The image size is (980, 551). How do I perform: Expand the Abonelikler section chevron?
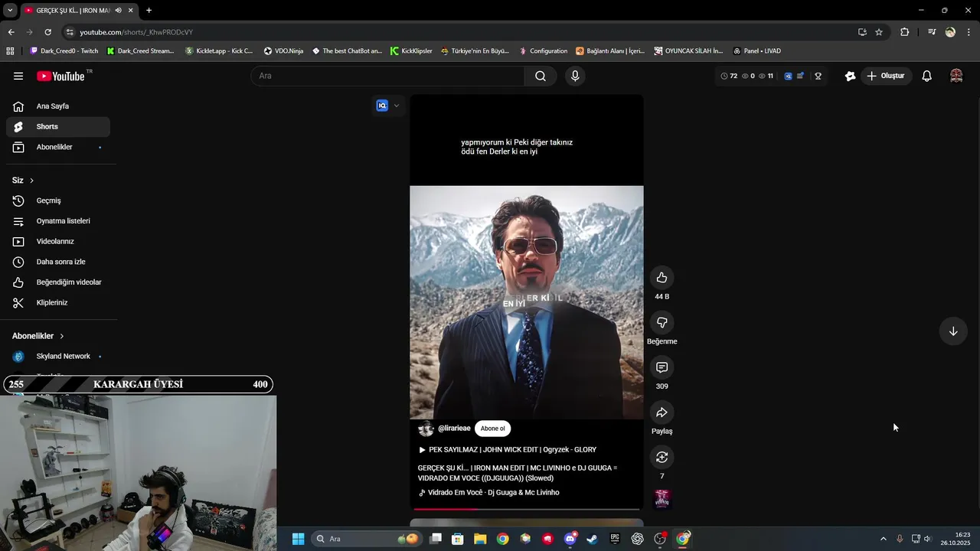62,336
